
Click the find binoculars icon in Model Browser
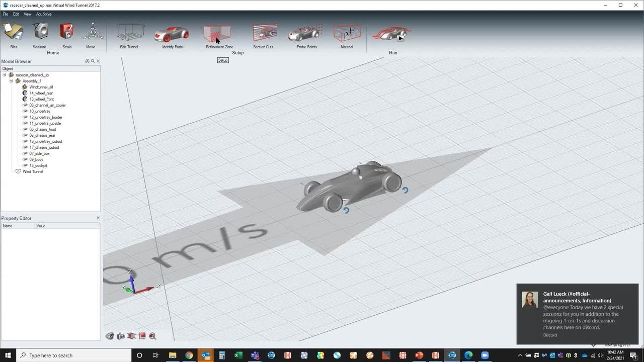coord(87,61)
